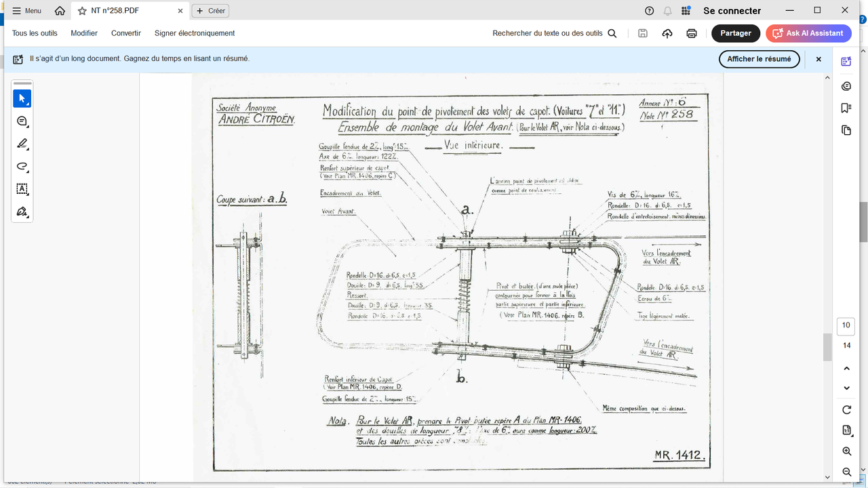Open the apps grid icon
Image resolution: width=868 pixels, height=488 pixels.
686,11
